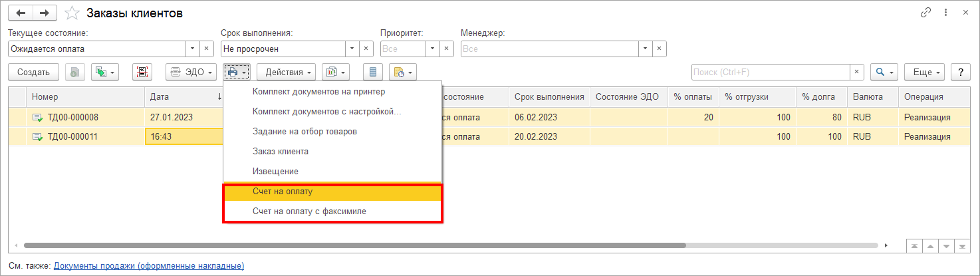Open create-based-on icon dropdown
Image resolution: width=980 pixels, height=276 pixels.
click(x=104, y=72)
